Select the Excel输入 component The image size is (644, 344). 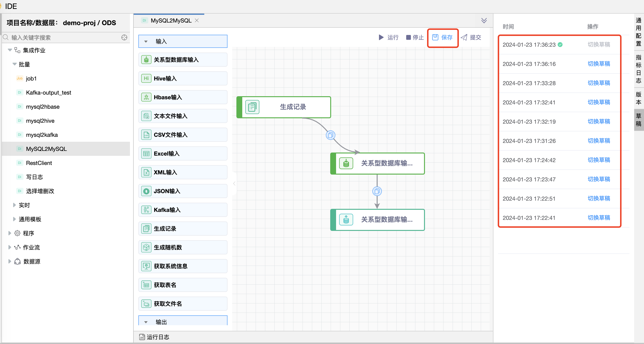click(183, 153)
